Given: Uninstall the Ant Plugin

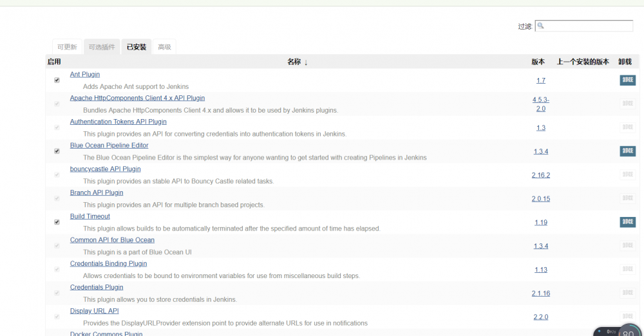Looking at the screenshot, I should tap(627, 80).
